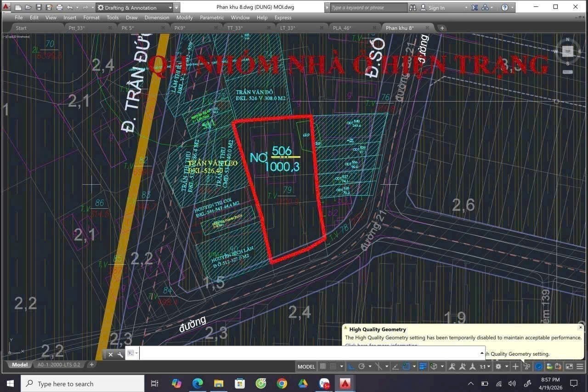This screenshot has width=588, height=392.
Task: Click the annotation scale sync icon
Action: (473, 366)
